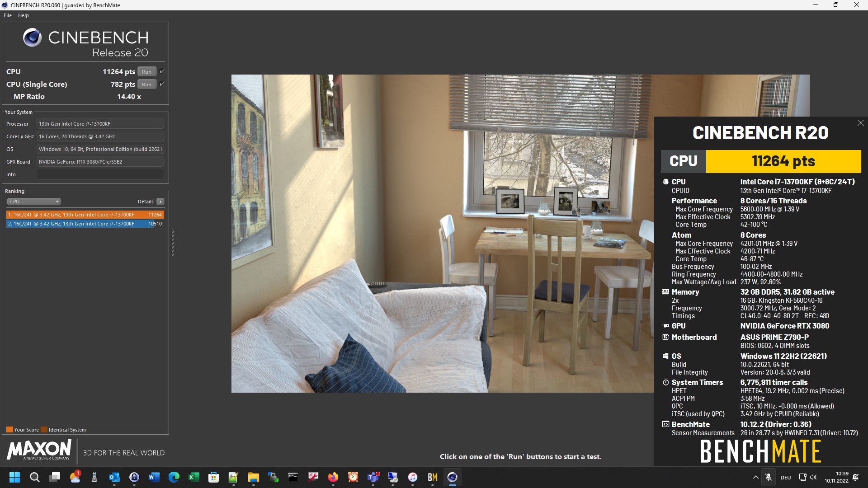Close the BenchMate result overlay panel

coord(861,123)
